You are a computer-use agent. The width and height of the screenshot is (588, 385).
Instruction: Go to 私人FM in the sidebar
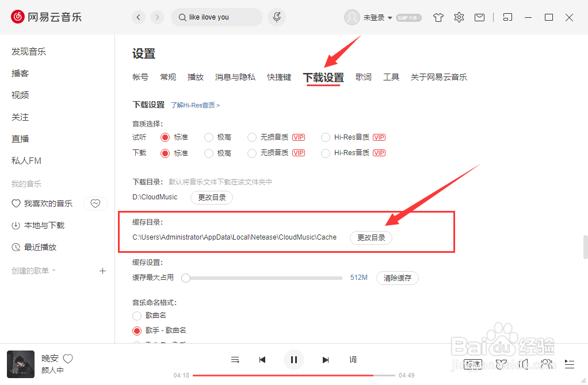coord(26,161)
